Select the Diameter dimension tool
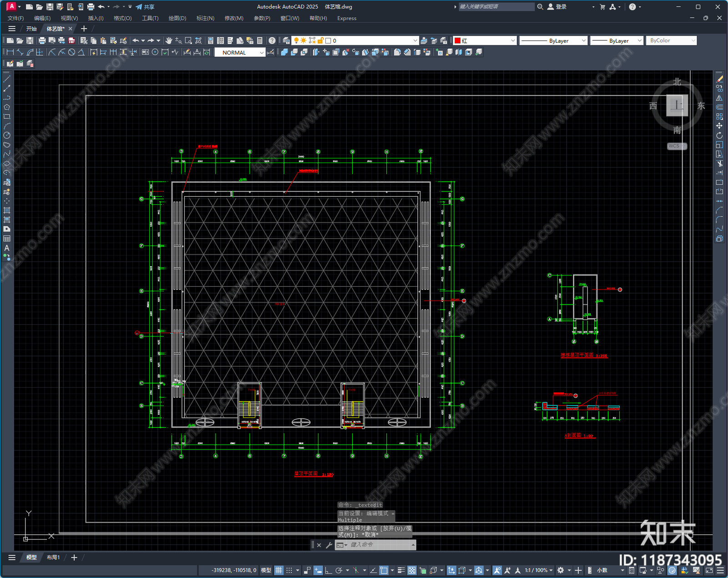 coord(71,52)
